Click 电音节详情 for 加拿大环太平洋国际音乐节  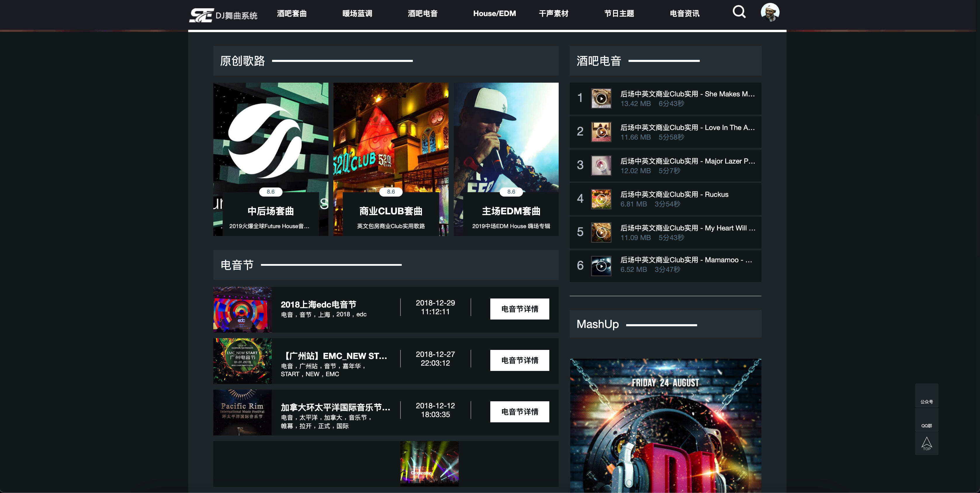pos(520,411)
